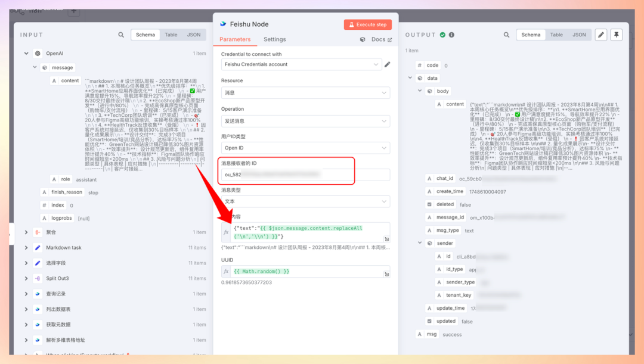Open expression editor for message content field

coord(386,239)
